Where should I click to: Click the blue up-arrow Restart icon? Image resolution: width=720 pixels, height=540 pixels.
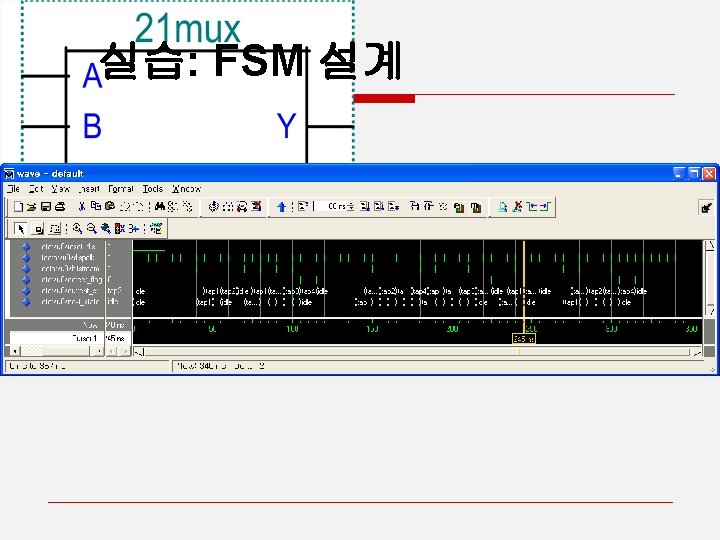tap(281, 207)
